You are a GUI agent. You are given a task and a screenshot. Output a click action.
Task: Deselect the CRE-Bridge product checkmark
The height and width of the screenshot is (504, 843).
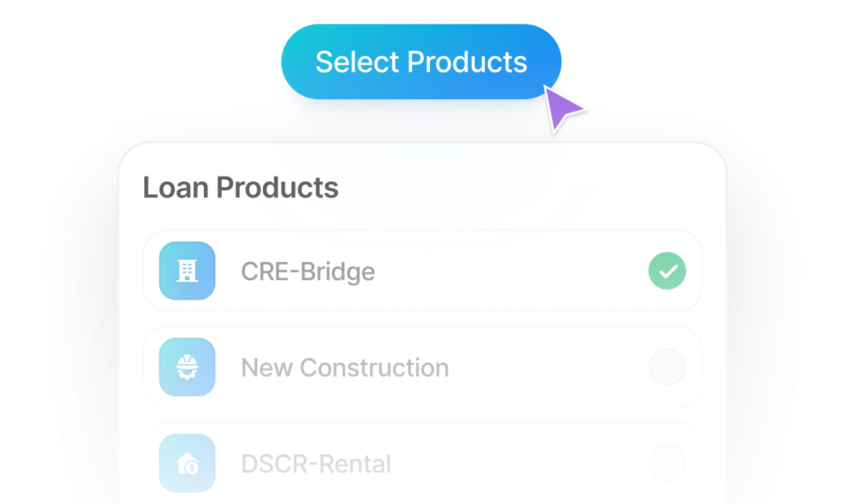[666, 271]
